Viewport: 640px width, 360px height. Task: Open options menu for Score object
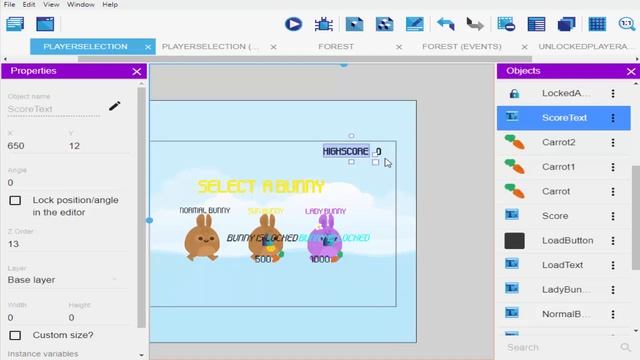click(613, 216)
